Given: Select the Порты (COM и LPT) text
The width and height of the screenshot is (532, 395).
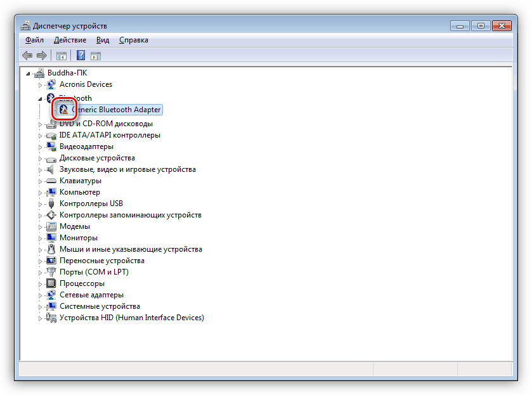Looking at the screenshot, I should [x=94, y=272].
